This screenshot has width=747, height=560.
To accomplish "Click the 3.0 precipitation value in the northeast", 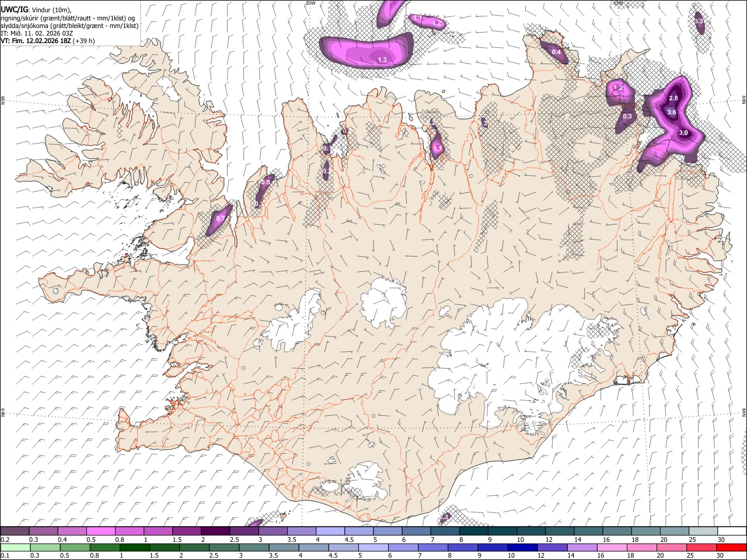I will point(683,133).
